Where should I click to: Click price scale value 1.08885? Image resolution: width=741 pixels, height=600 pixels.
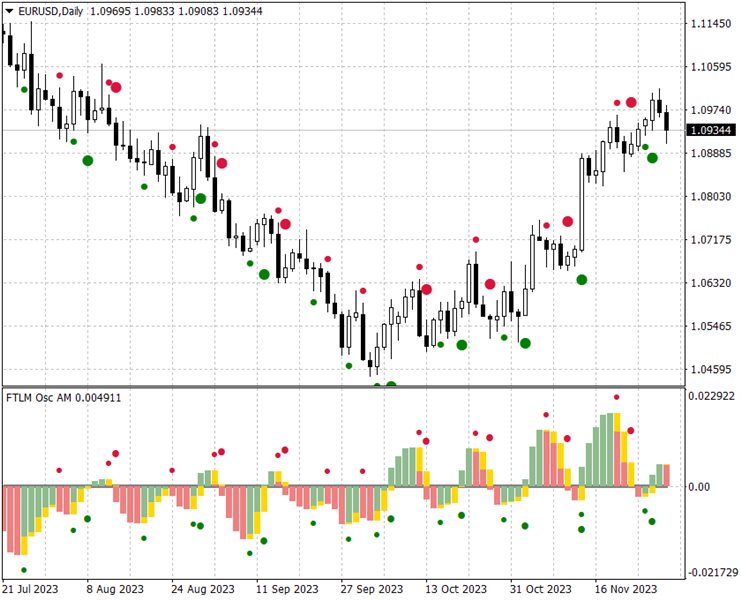click(x=711, y=154)
